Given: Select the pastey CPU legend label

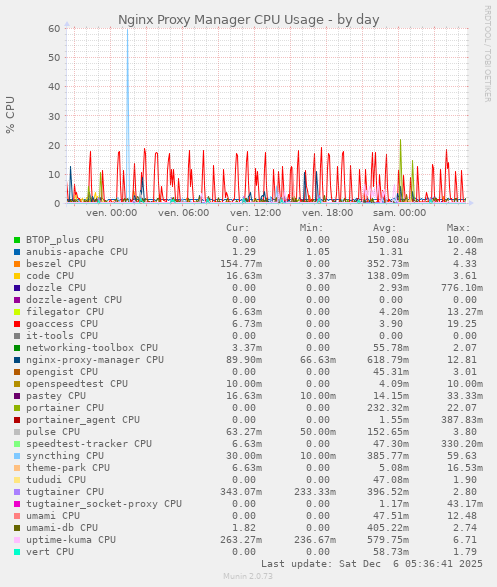Looking at the screenshot, I should (x=56, y=396).
